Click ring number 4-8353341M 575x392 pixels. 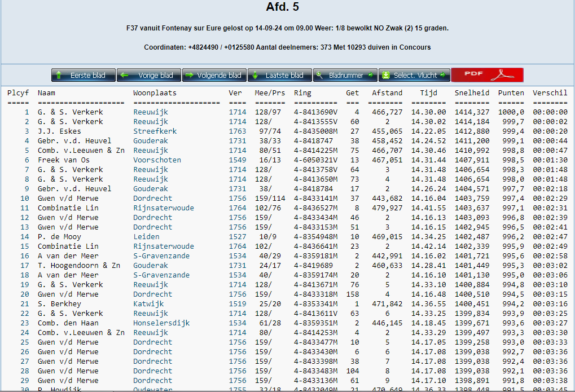point(315,304)
